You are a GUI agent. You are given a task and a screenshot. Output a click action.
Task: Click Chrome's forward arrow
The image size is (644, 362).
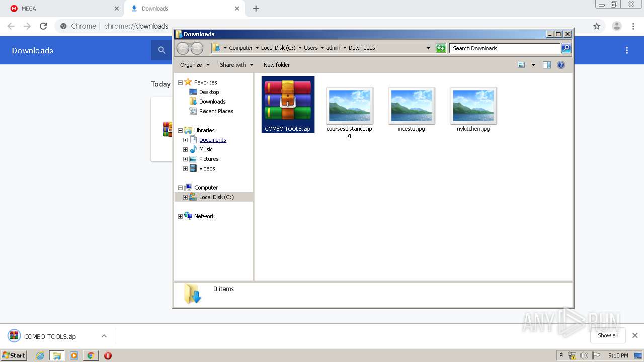(27, 26)
